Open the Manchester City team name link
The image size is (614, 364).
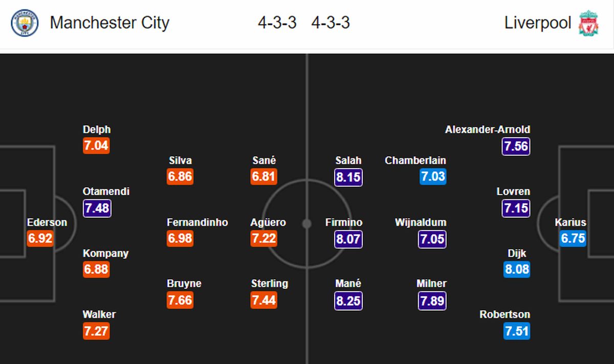(109, 23)
